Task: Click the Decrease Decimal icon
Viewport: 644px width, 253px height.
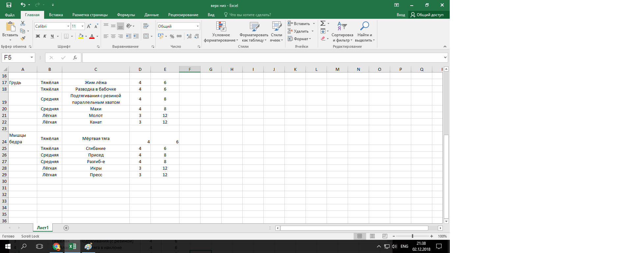Action: pos(197,36)
